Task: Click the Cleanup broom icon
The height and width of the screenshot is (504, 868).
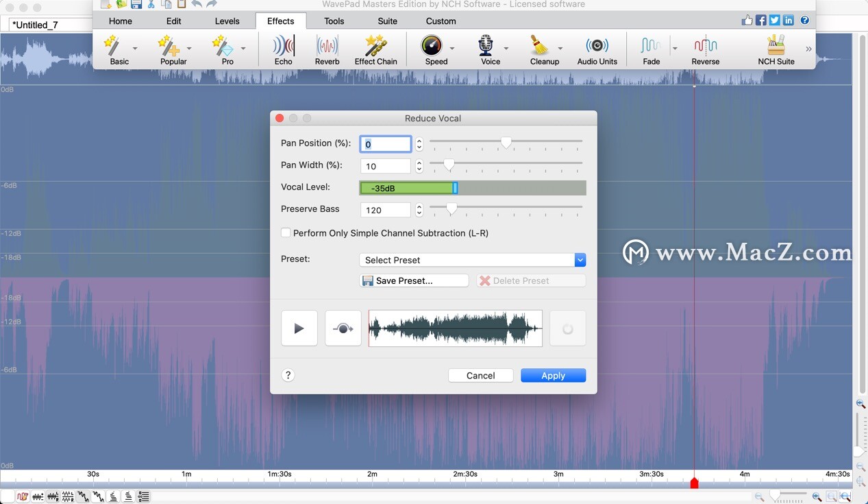Action: (x=539, y=46)
